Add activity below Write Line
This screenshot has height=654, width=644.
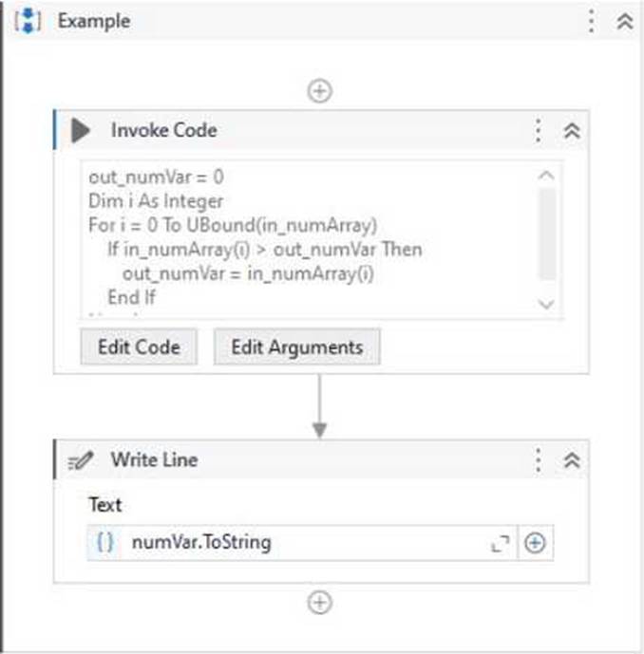coord(320,602)
